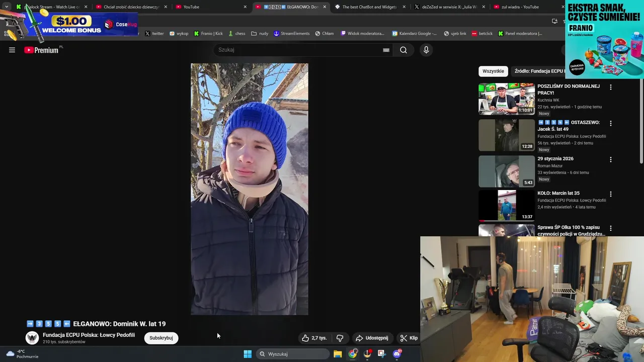The image size is (644, 362).
Task: Open options for POSZLIŚMY DO NORMALNEJ PRACY video
Action: [x=611, y=87]
